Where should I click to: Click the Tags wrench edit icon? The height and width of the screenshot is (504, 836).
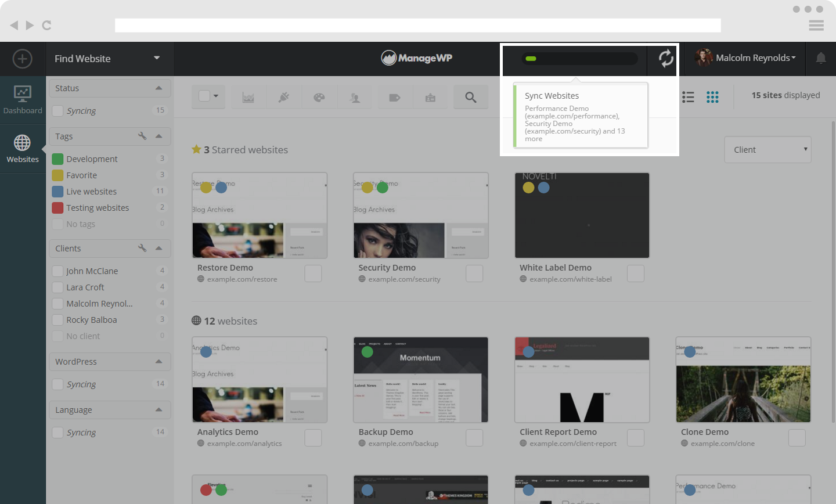(x=142, y=136)
